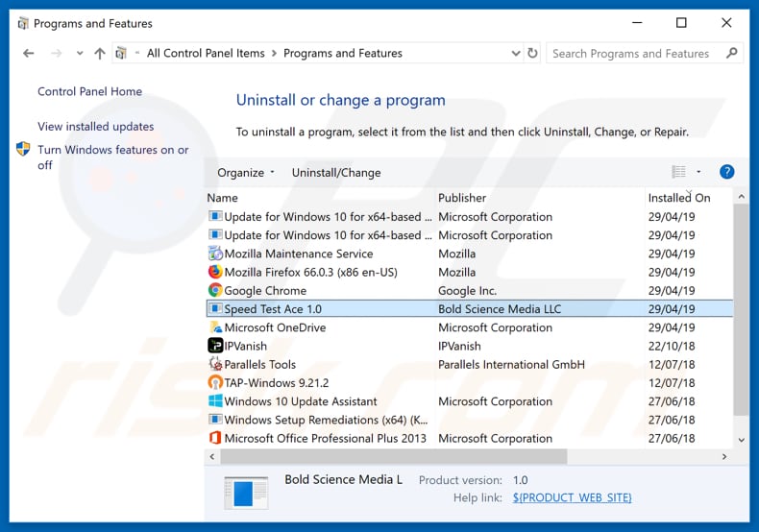Open Turn Windows features on or off
The width and height of the screenshot is (759, 532).
(113, 157)
